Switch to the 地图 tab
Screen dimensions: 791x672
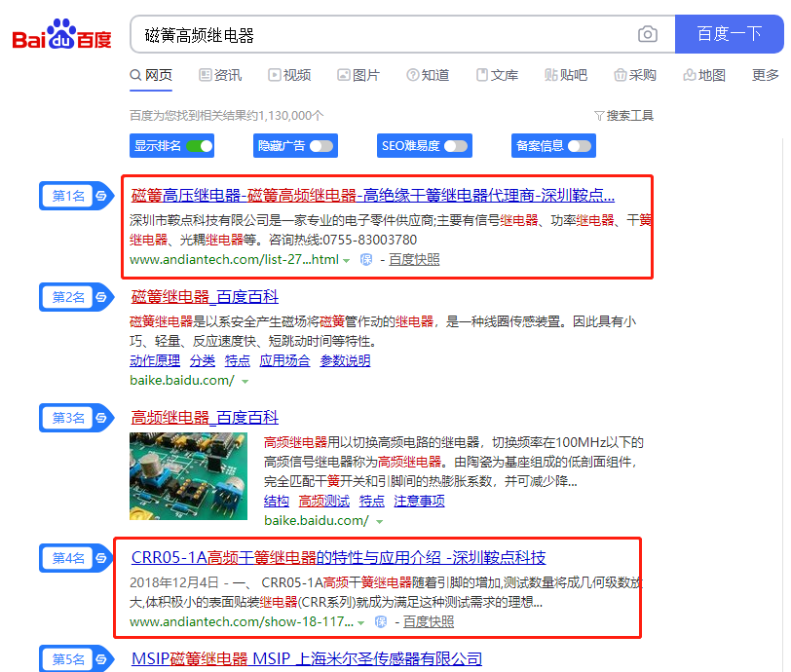coord(704,75)
